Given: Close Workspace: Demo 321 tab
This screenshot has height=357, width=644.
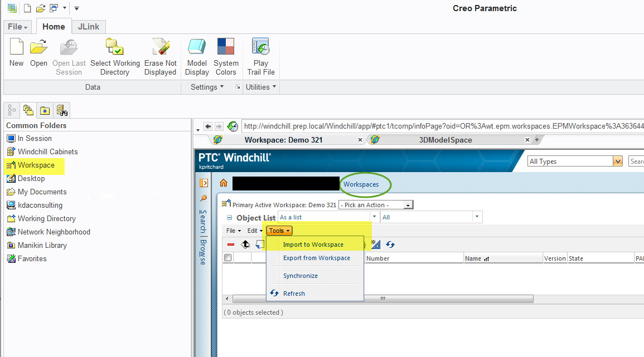Looking at the screenshot, I should pyautogui.click(x=360, y=140).
